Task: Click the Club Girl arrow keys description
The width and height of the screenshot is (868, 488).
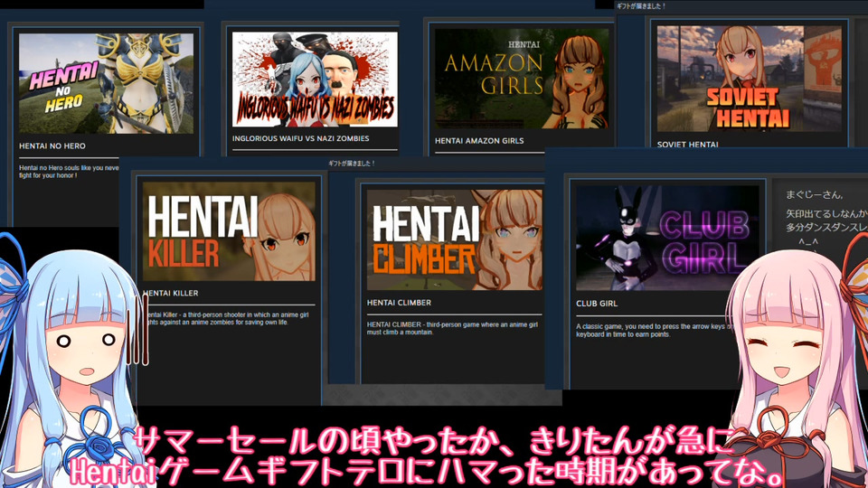Action: (x=655, y=331)
